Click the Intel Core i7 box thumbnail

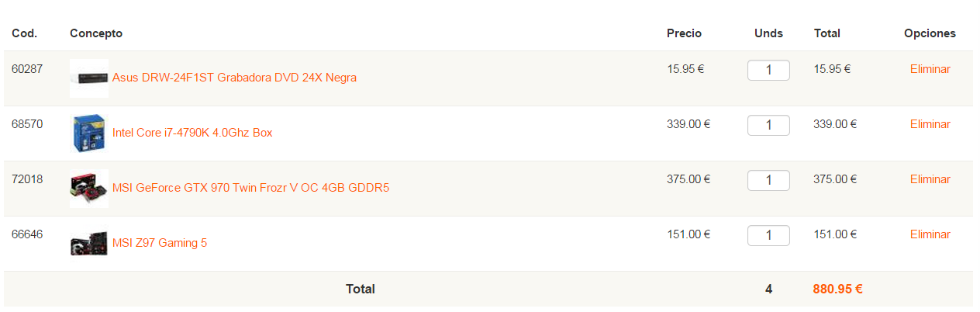coord(89,133)
